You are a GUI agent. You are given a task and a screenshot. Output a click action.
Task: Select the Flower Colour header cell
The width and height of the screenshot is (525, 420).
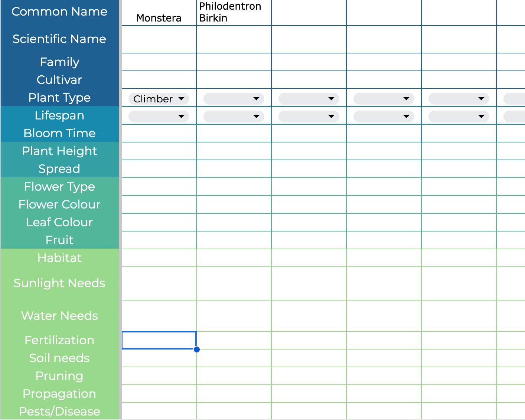(x=59, y=204)
